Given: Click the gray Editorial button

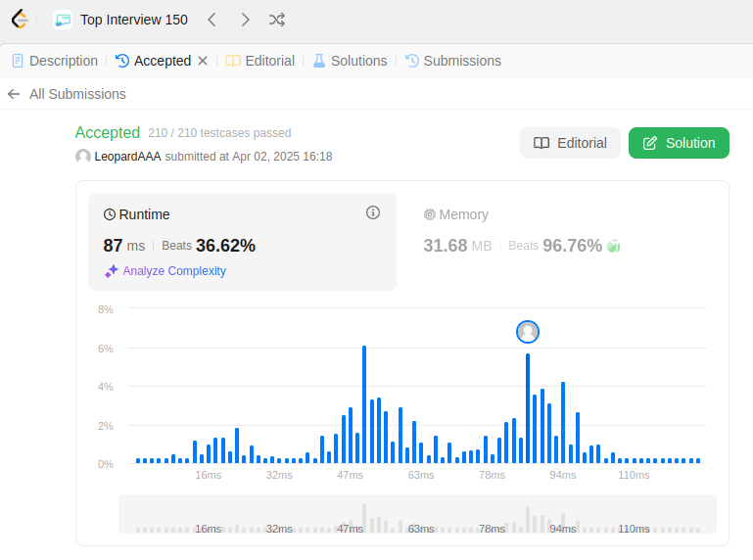Looking at the screenshot, I should coord(570,143).
